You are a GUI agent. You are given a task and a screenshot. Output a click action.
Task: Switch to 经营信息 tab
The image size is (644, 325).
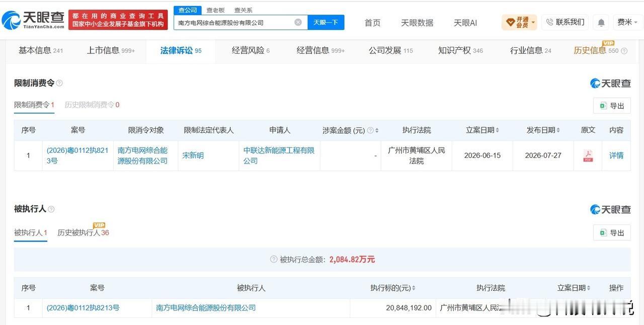320,50
